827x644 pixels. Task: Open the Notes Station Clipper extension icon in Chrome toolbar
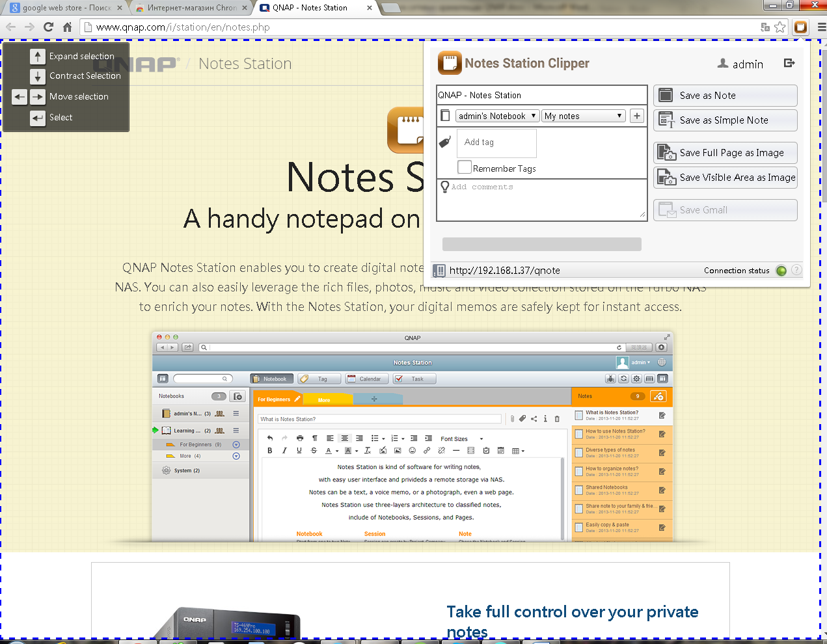click(801, 27)
